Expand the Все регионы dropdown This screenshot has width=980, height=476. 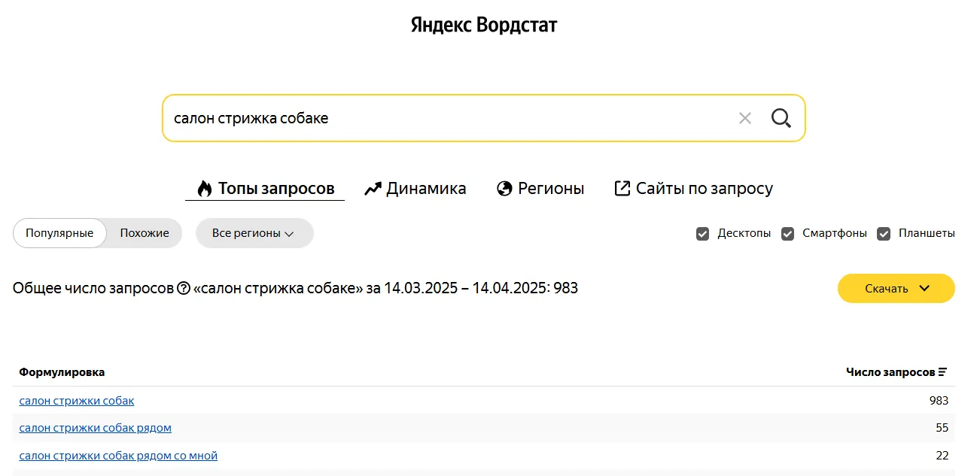(254, 233)
